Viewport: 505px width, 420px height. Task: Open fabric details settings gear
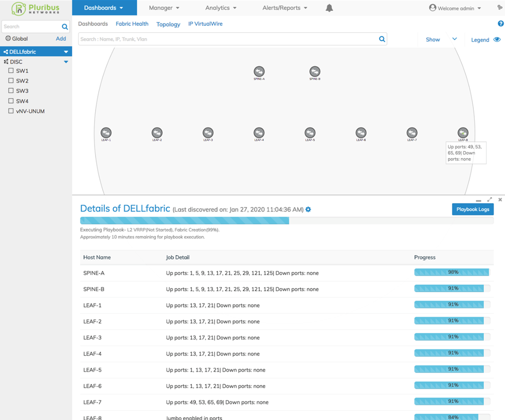coord(308,209)
